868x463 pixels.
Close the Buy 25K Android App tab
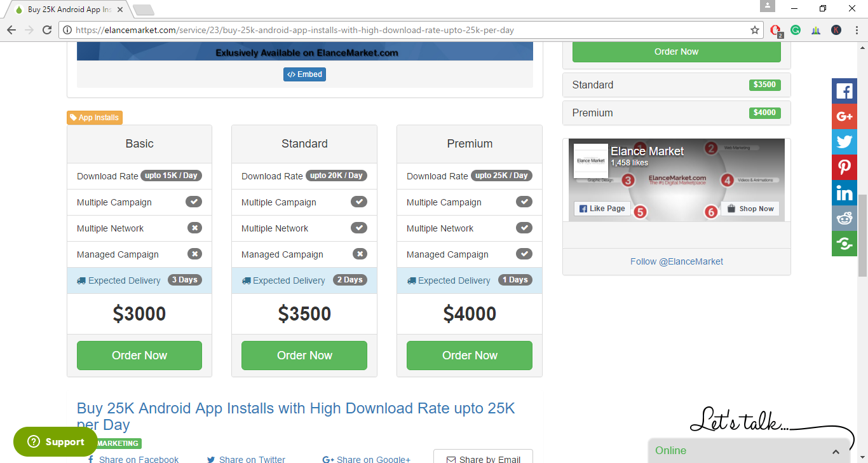coord(120,10)
